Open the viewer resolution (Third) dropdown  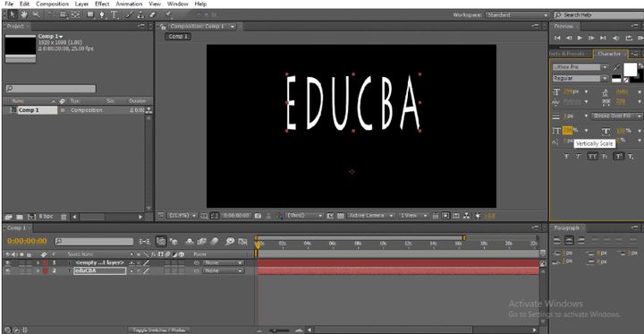305,216
